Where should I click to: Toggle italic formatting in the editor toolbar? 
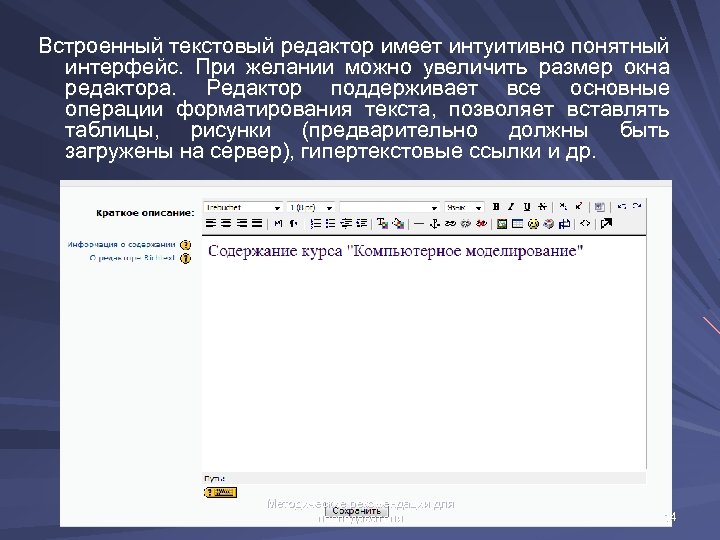click(x=511, y=207)
